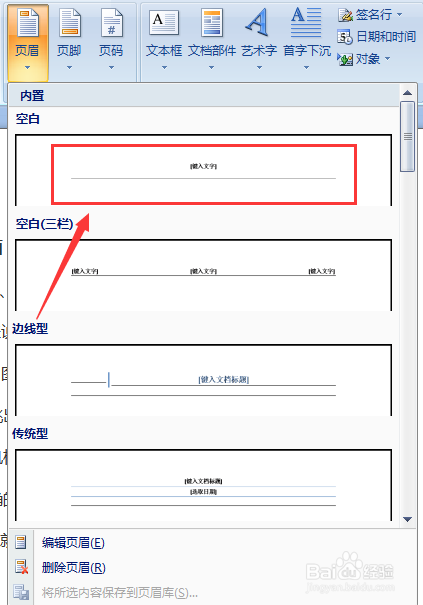Click the 签名行 signature line icon
Screen dimensions: 423x605
(x=345, y=15)
